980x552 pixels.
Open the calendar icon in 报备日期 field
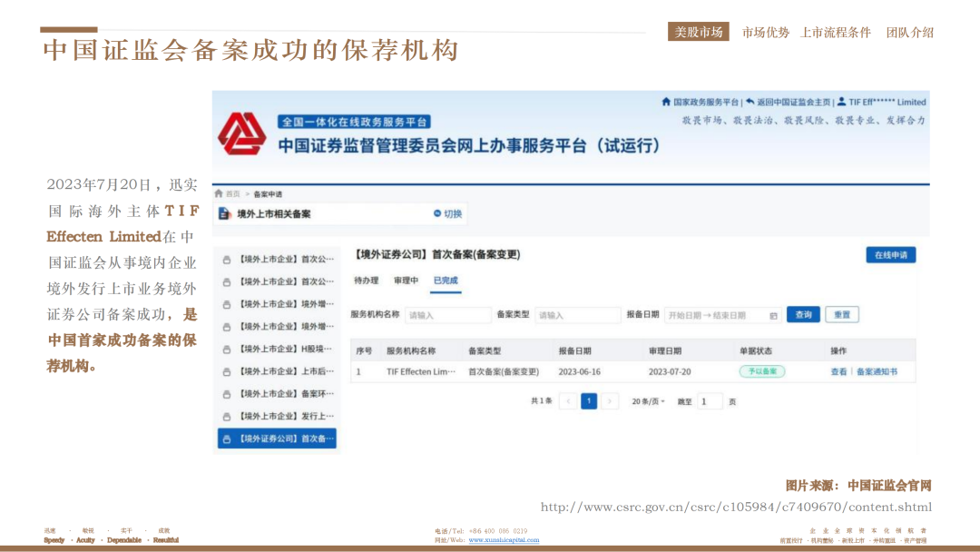[x=773, y=316]
